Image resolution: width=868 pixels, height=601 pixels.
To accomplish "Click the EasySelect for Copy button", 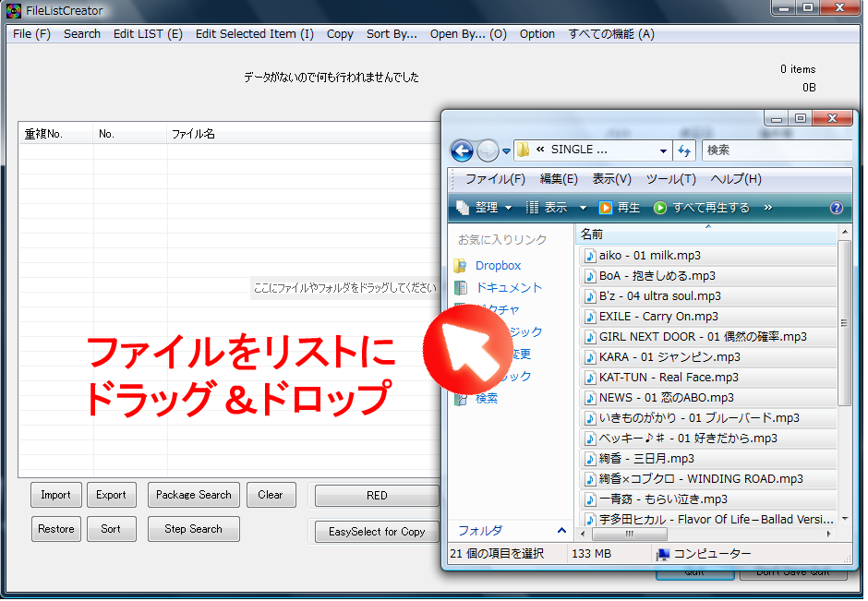I will [376, 531].
